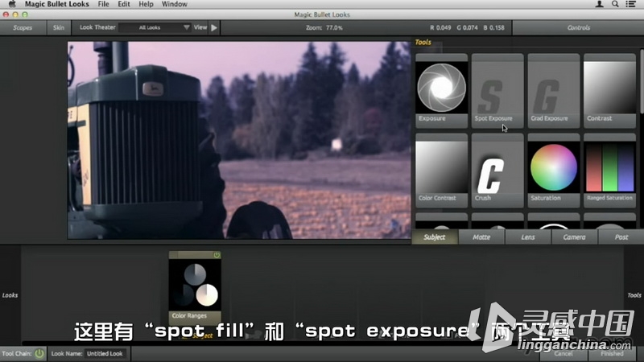Switch to the Post tab
The image size is (644, 362).
pyautogui.click(x=621, y=237)
